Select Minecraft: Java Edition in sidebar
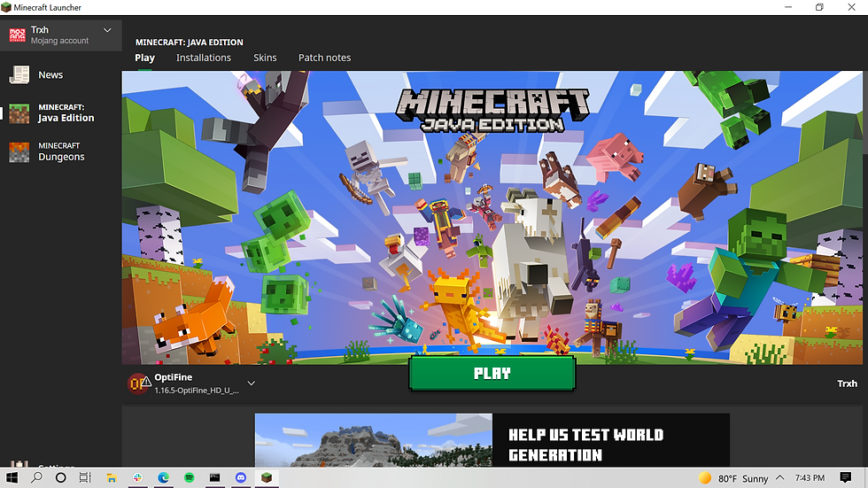868x488 pixels. [x=61, y=112]
